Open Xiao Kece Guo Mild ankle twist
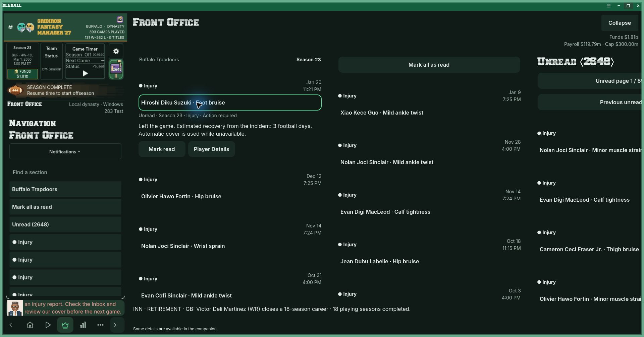The image size is (644, 337). pyautogui.click(x=429, y=113)
